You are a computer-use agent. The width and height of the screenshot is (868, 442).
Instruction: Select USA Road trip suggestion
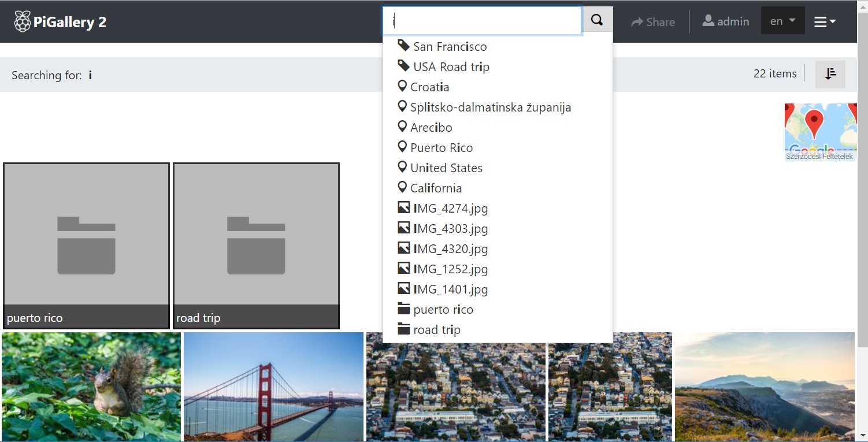click(x=451, y=67)
